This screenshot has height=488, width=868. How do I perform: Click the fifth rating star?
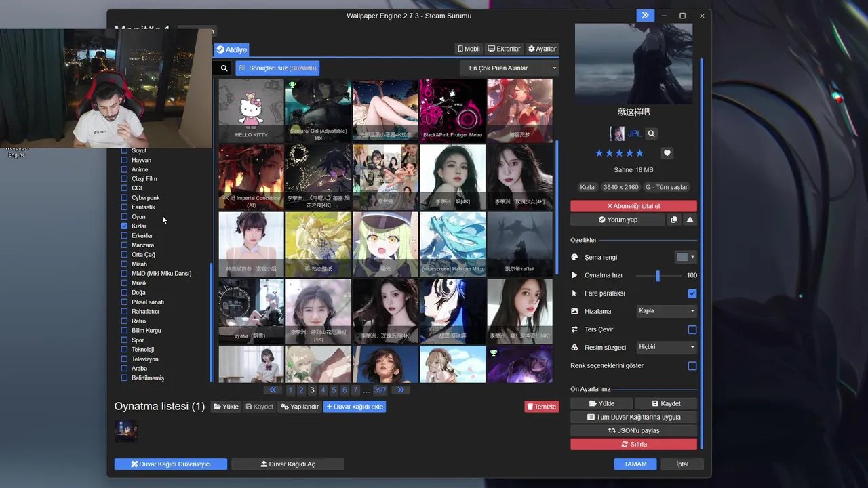coord(639,153)
